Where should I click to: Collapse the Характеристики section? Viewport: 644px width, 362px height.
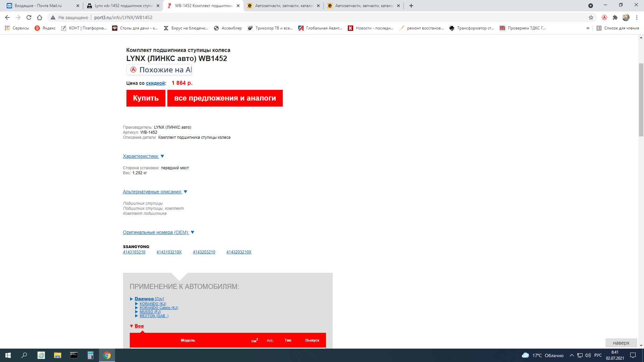[x=143, y=156]
